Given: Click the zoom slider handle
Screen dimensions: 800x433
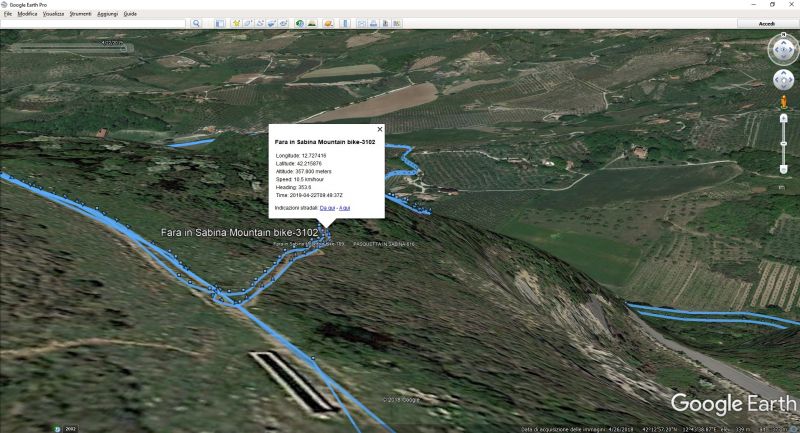Looking at the screenshot, I should click(784, 144).
